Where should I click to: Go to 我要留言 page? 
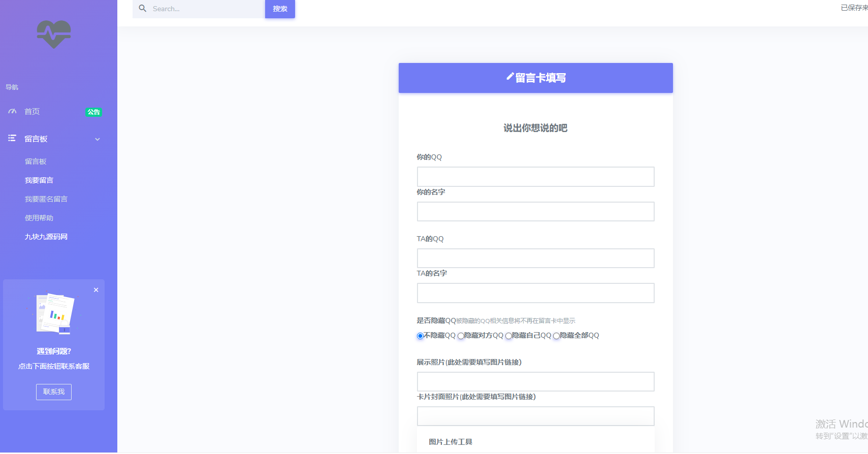click(x=39, y=180)
